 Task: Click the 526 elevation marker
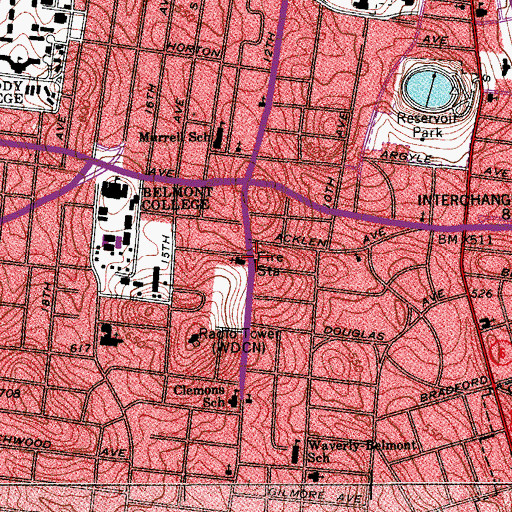click(482, 294)
